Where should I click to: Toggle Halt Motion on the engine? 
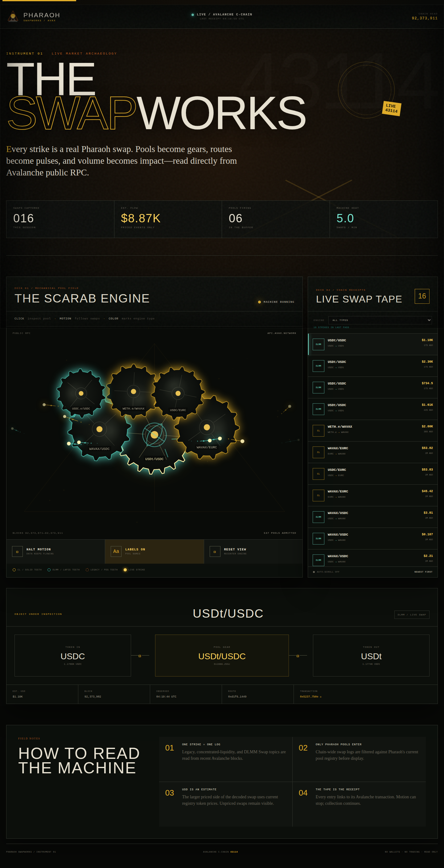(x=55, y=552)
